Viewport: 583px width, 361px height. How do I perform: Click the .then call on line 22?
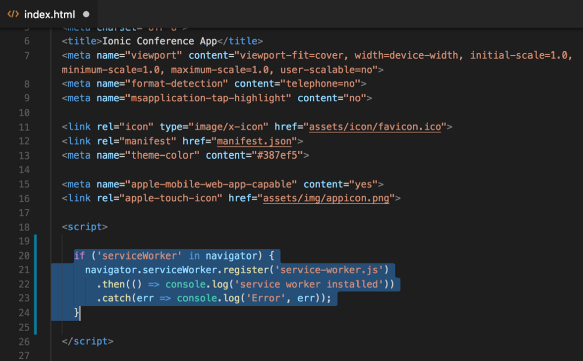(110, 284)
